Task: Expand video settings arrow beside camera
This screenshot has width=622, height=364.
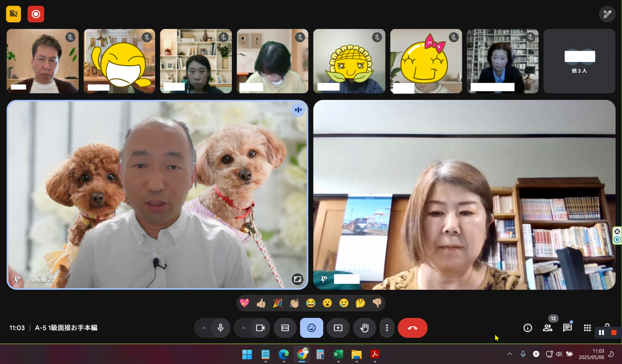Action: [x=243, y=328]
